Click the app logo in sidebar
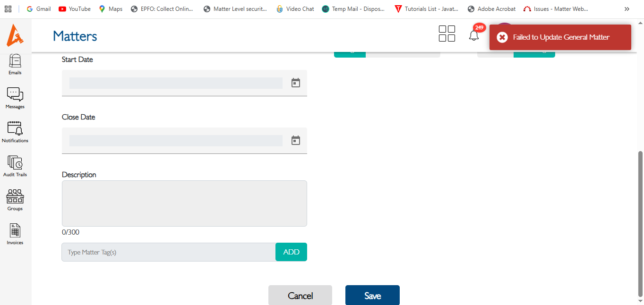Image resolution: width=644 pixels, height=305 pixels. (x=15, y=35)
